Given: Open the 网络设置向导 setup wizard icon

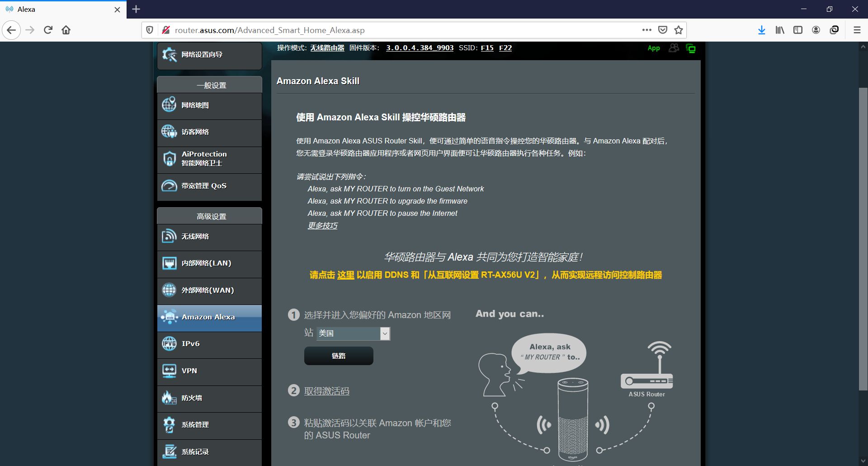Looking at the screenshot, I should [x=169, y=55].
